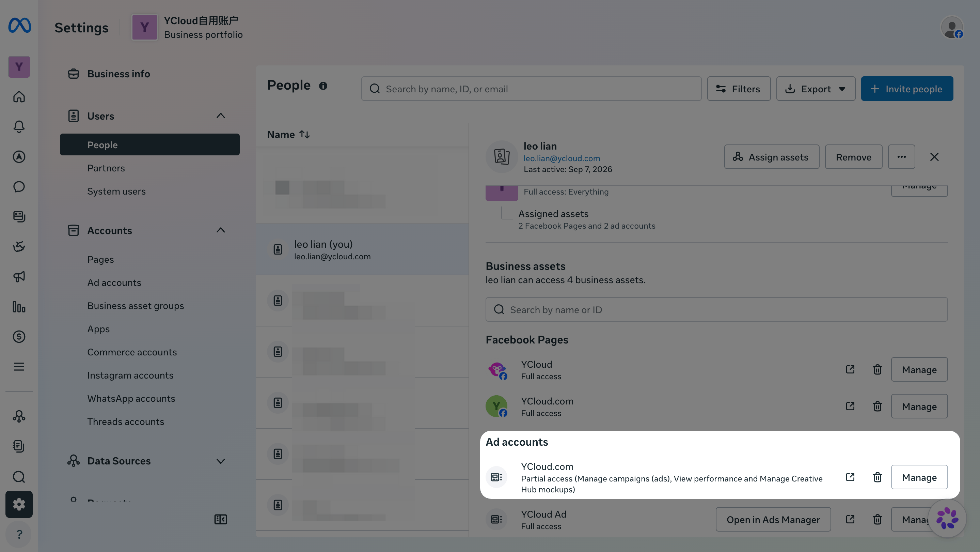Delete the YCloud Facebook Page trash icon

[877, 369]
